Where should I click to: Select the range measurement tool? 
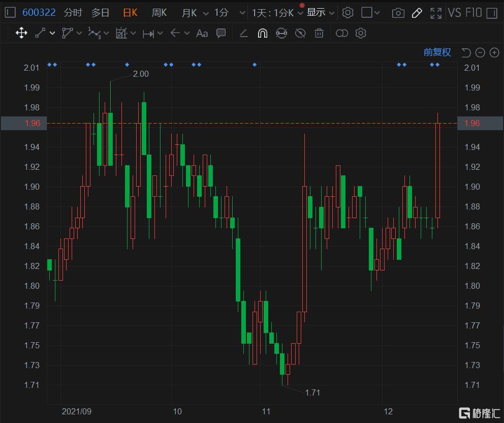[x=148, y=34]
